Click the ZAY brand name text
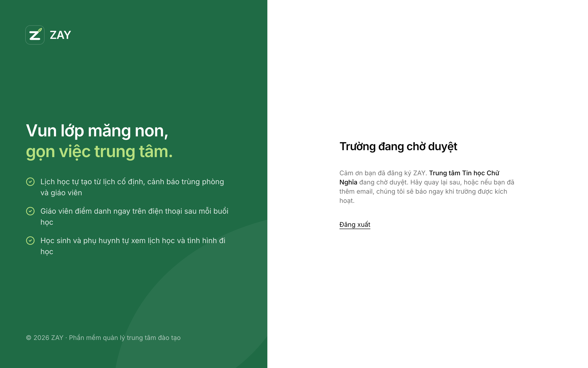 click(x=60, y=35)
